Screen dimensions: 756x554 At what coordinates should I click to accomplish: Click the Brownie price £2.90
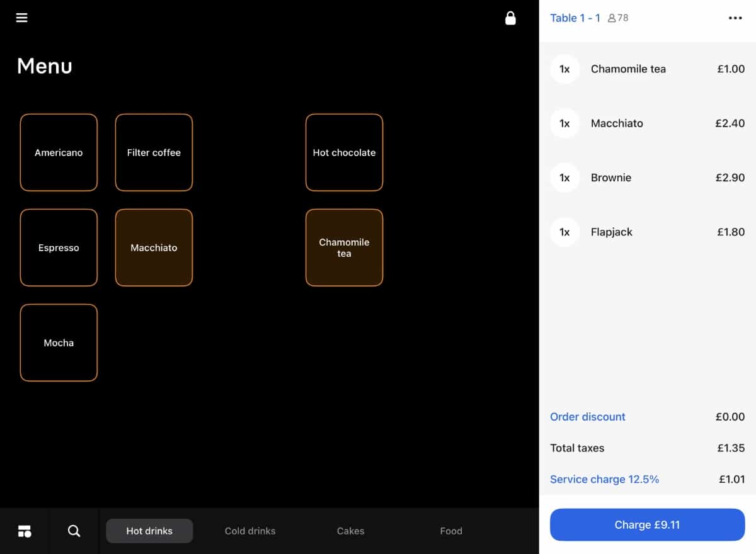point(730,178)
